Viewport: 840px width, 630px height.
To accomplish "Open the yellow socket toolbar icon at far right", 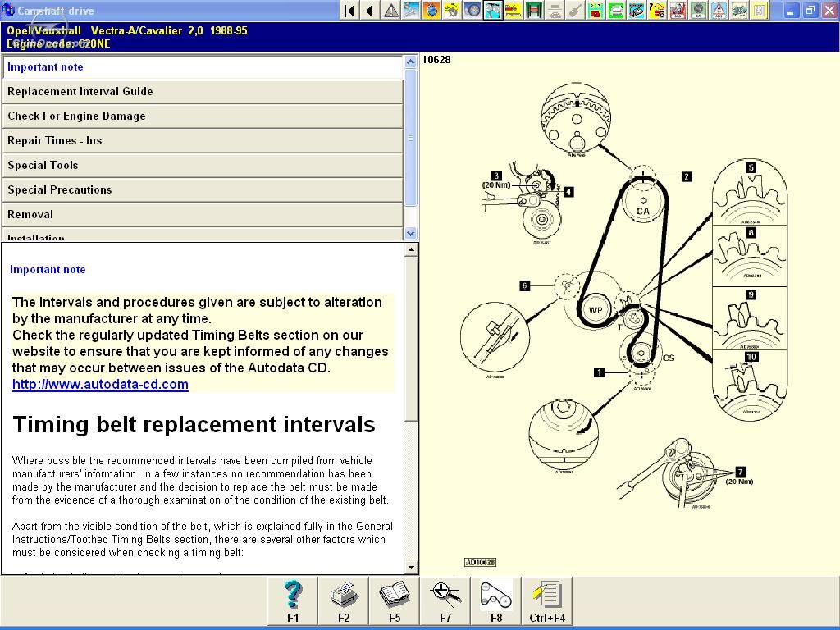I will tap(760, 10).
